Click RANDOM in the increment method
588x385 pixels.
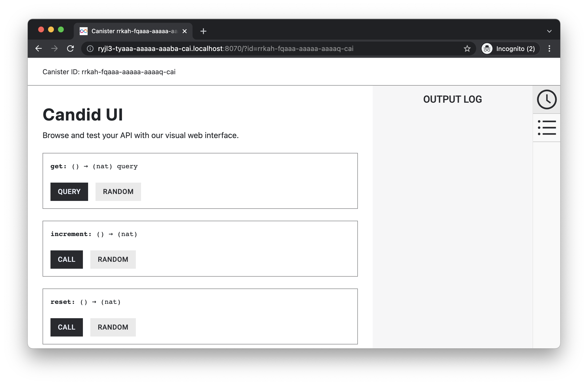(x=113, y=259)
